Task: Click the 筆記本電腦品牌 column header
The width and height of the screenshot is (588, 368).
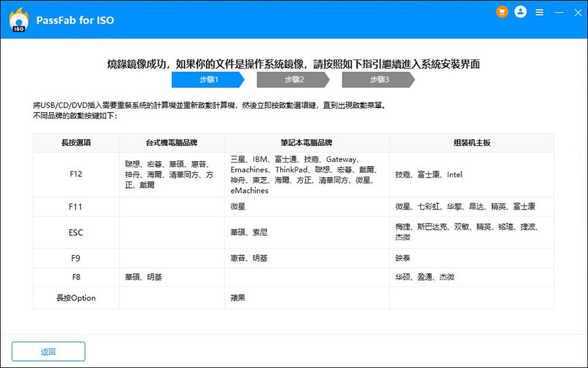Action: tap(307, 143)
